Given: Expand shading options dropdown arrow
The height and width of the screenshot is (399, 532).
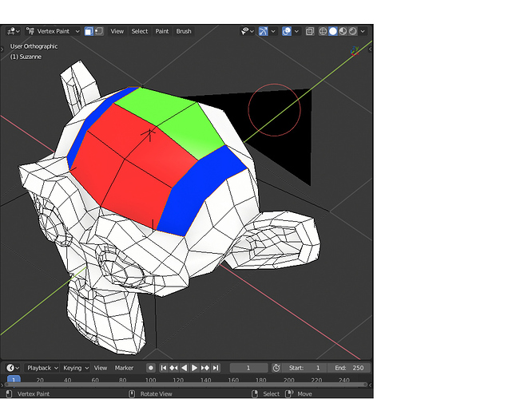Looking at the screenshot, I should click(x=363, y=31).
